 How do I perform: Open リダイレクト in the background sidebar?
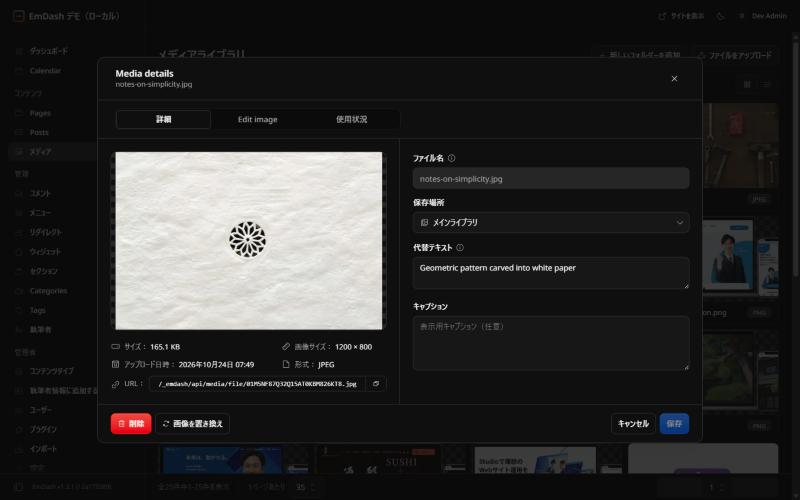tap(45, 232)
